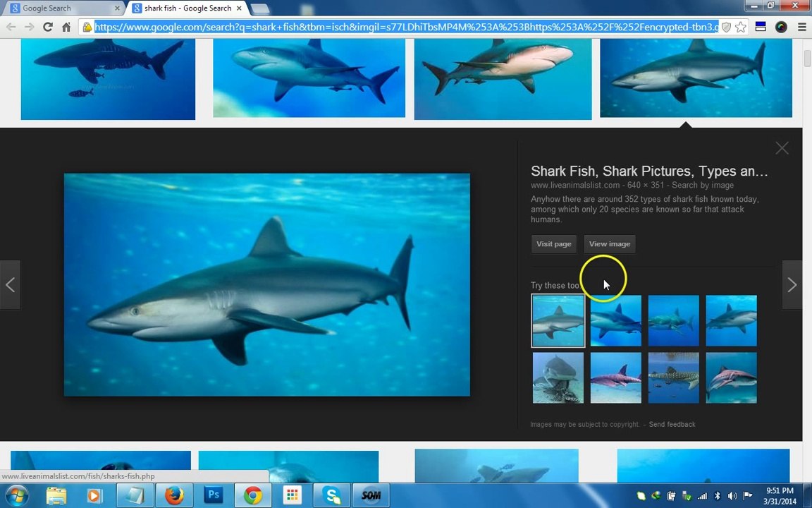Open a new browser tab

(x=260, y=8)
